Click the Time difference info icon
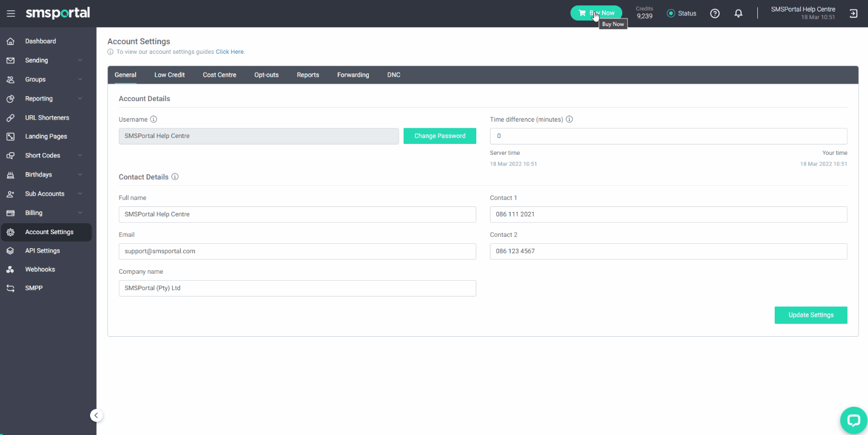 click(570, 119)
